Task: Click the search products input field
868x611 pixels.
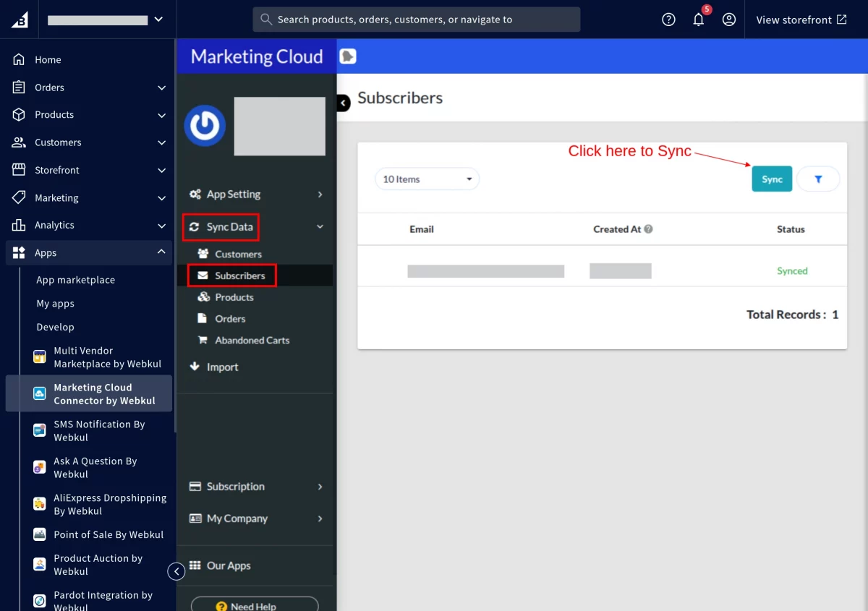Action: (x=417, y=20)
